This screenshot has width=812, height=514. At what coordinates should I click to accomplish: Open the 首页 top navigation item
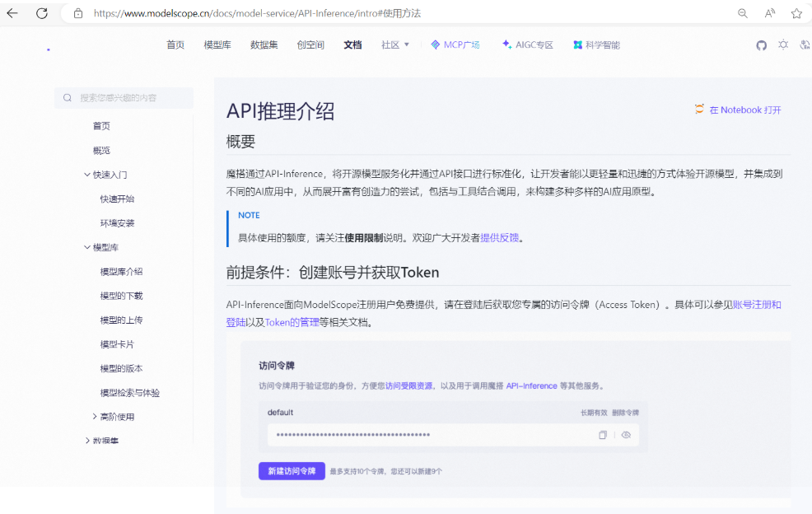tap(175, 44)
